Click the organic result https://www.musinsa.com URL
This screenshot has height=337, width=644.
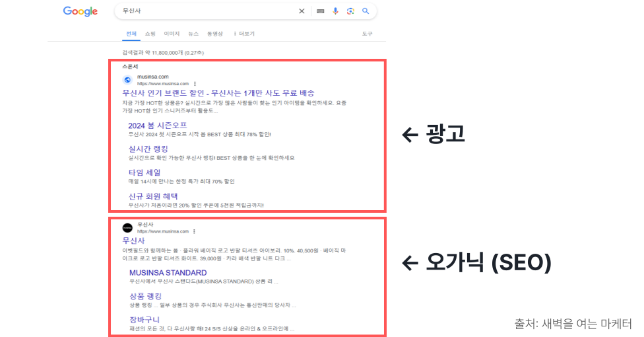coord(163,231)
